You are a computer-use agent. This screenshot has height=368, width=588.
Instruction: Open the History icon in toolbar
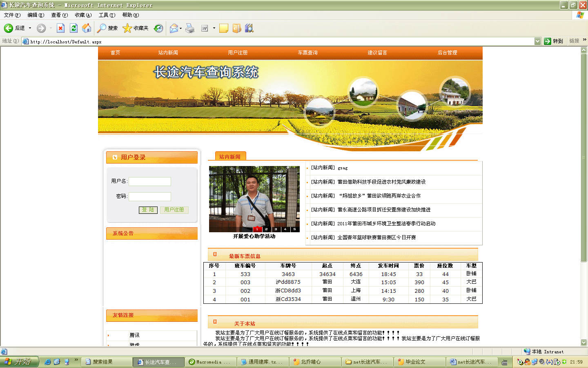point(158,28)
